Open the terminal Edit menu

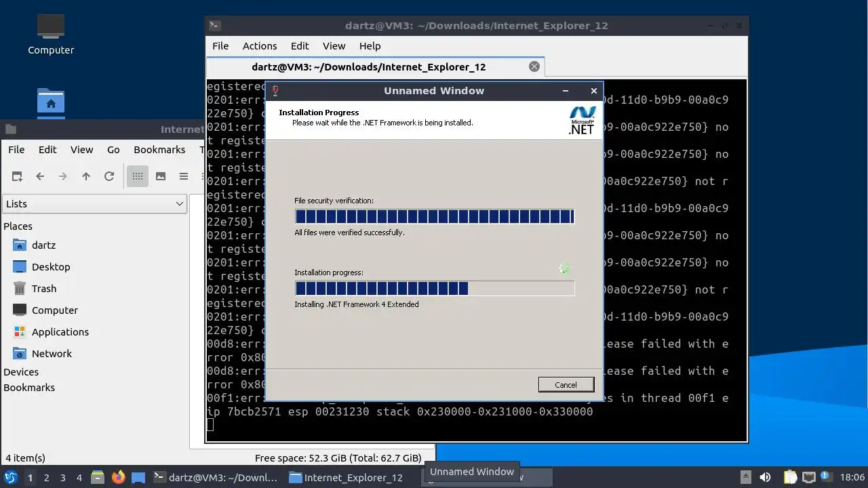(x=300, y=46)
